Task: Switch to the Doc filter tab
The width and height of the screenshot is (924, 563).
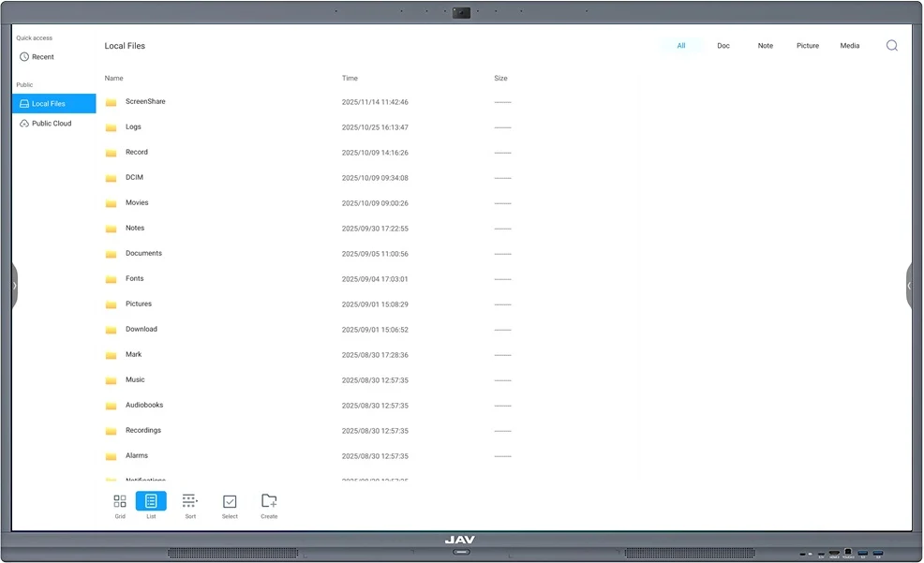Action: tap(723, 45)
